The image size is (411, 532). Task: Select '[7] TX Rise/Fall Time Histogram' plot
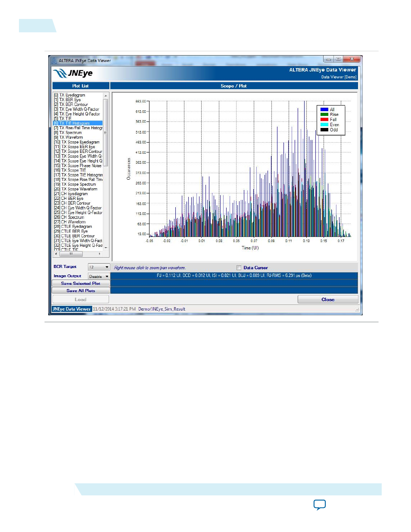pyautogui.click(x=78, y=128)
